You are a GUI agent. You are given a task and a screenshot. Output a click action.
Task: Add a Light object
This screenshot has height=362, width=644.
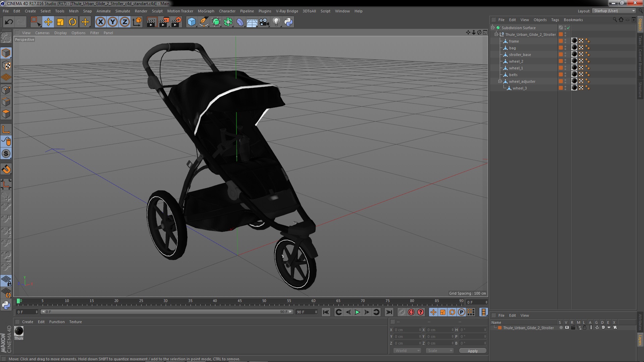click(276, 22)
